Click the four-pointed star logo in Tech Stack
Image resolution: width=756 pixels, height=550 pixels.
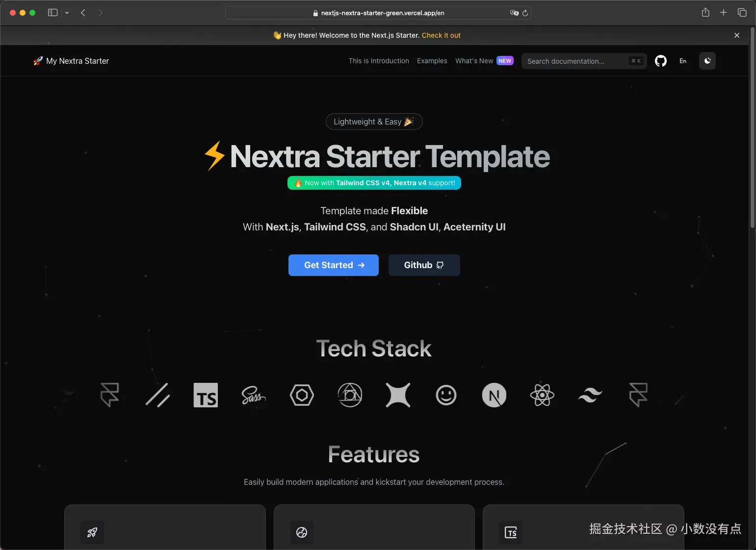click(x=398, y=395)
